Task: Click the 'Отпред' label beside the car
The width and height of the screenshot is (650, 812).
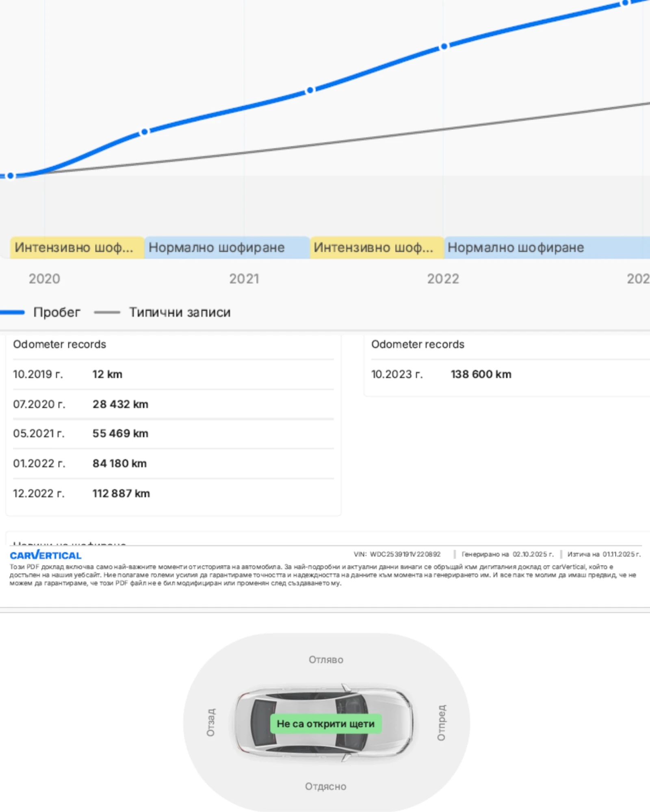Action: point(441,723)
